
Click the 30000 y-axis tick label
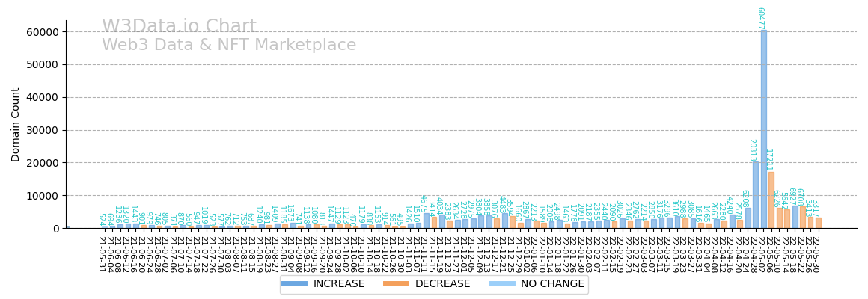45,130
